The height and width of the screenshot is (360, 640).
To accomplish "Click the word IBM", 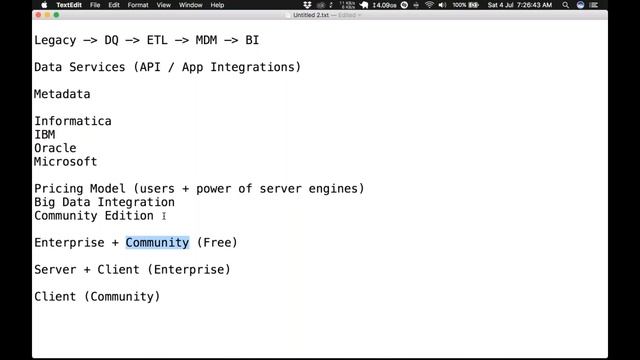I will (x=44, y=134).
